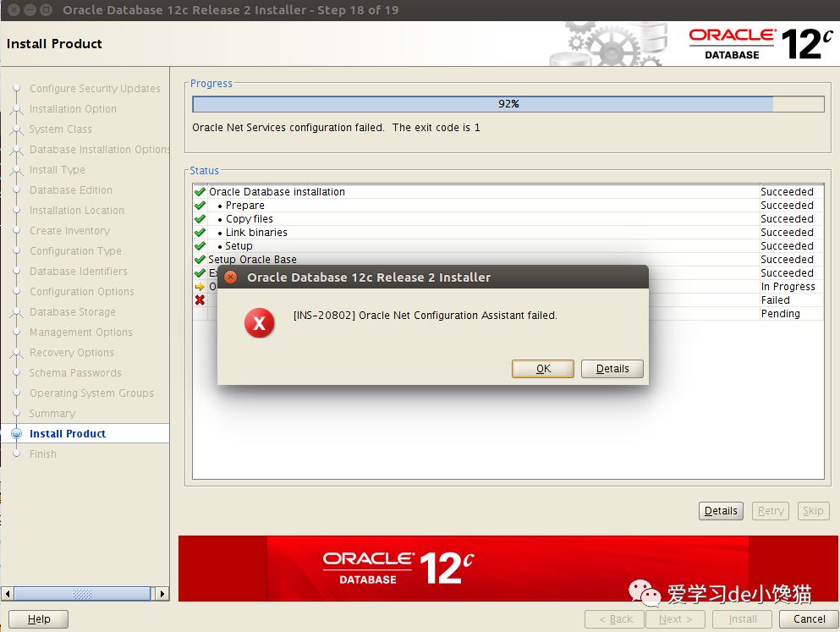Click 'Link binaries' status row text

click(x=256, y=233)
